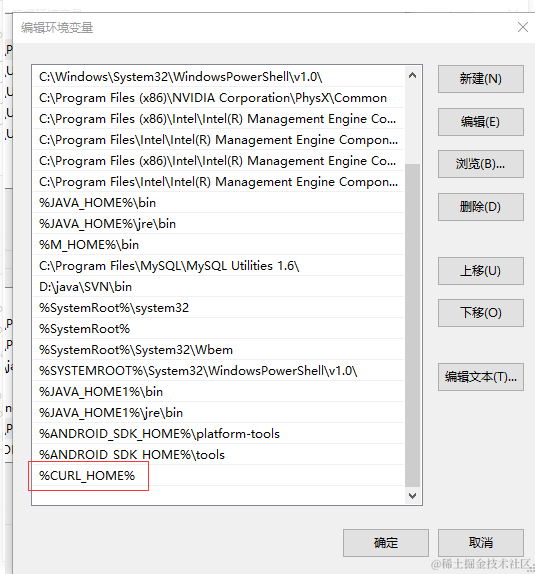The height and width of the screenshot is (574, 535).
Task: Select %JAVA_HOME%\bin entry
Action: (x=218, y=203)
